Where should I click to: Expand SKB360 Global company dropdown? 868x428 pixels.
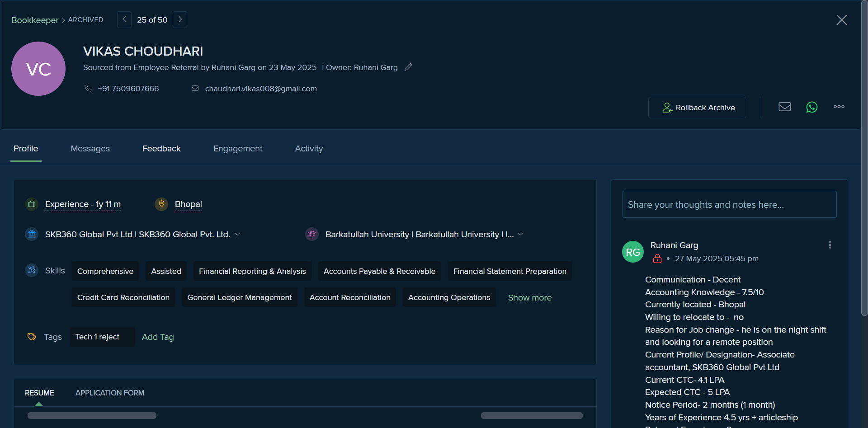point(237,234)
